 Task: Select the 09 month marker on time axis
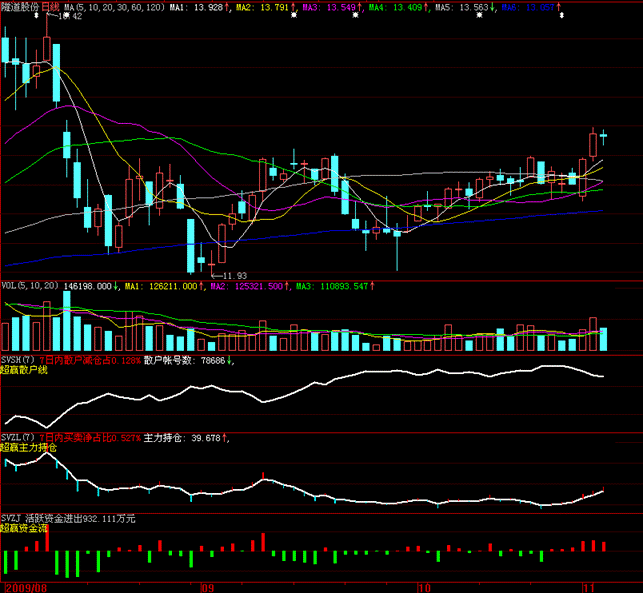point(208,587)
